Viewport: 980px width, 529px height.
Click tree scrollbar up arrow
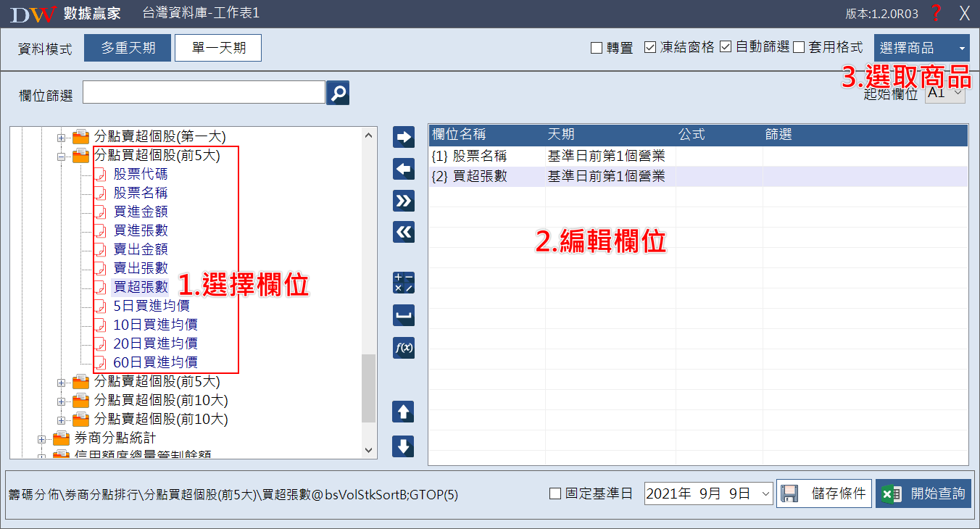click(369, 136)
